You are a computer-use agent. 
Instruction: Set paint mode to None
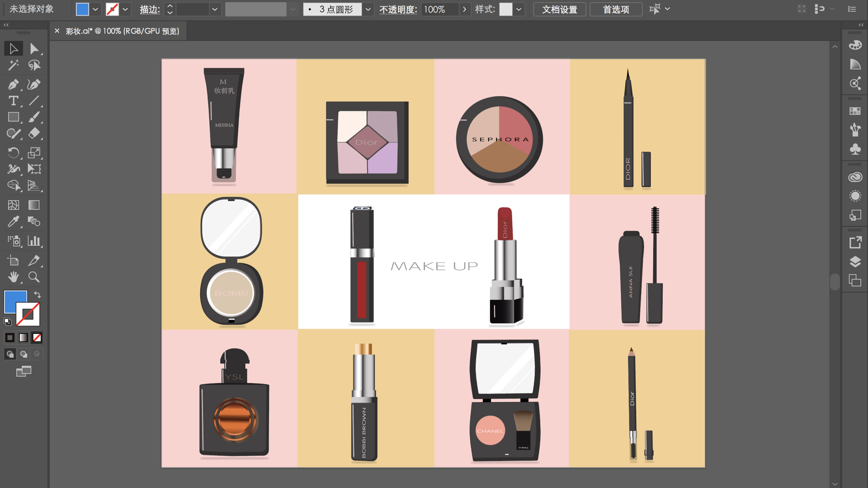(x=37, y=338)
